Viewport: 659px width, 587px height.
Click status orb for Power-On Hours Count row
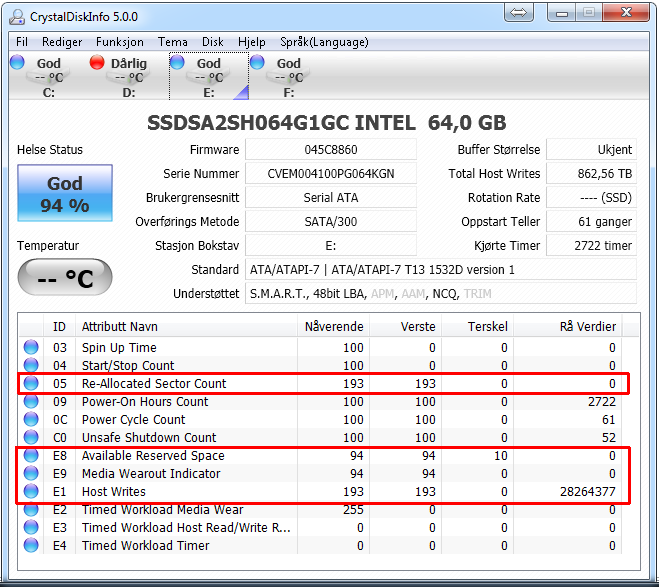31,401
